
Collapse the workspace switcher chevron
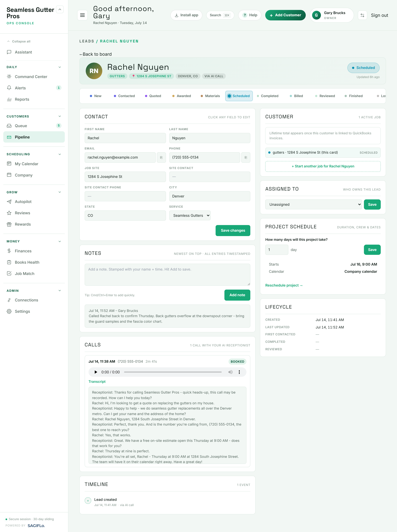tap(60, 9)
